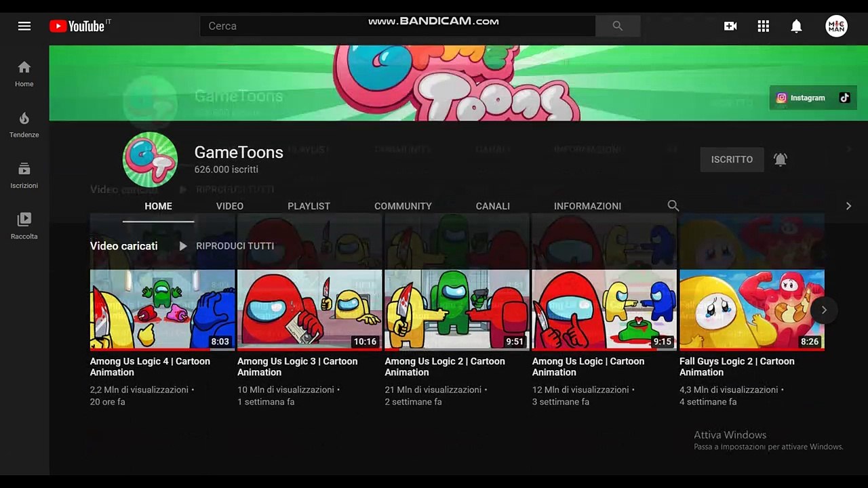This screenshot has width=868, height=488.
Task: Open the YouTube apps grid
Action: [x=764, y=26]
